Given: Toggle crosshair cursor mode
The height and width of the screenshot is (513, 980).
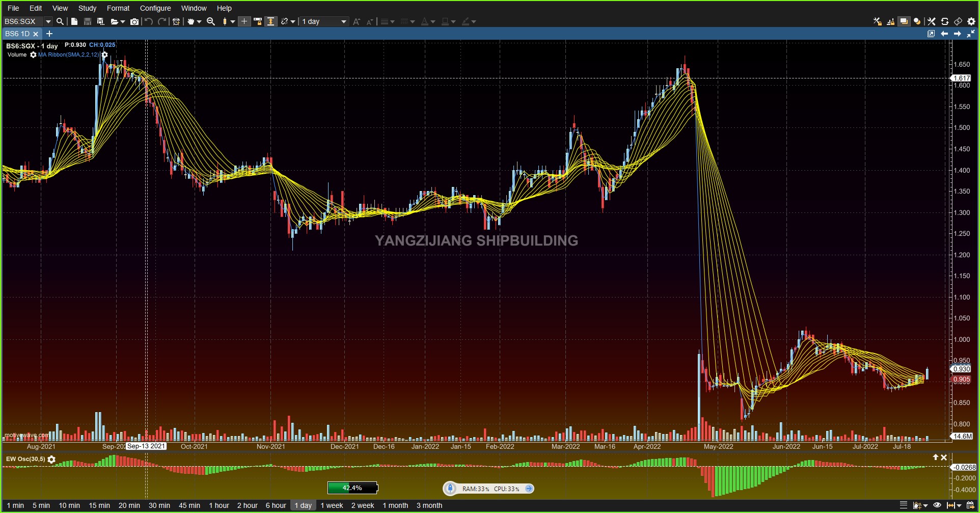Looking at the screenshot, I should (x=244, y=21).
